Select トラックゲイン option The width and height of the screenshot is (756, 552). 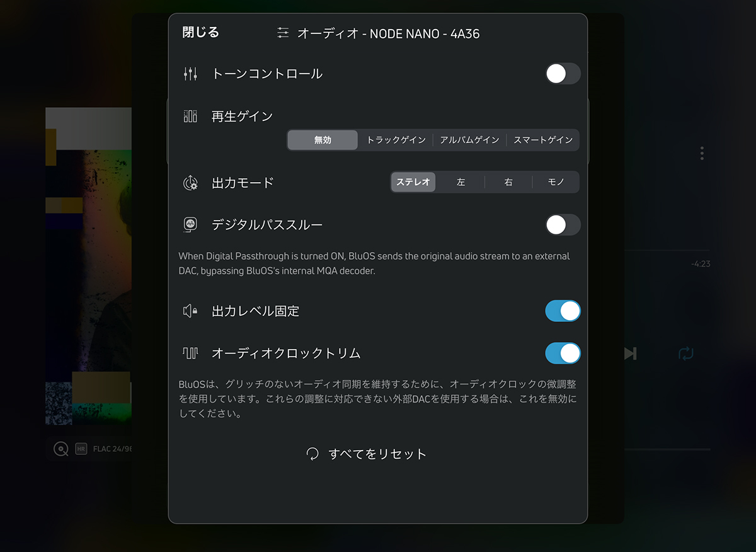[x=396, y=140]
